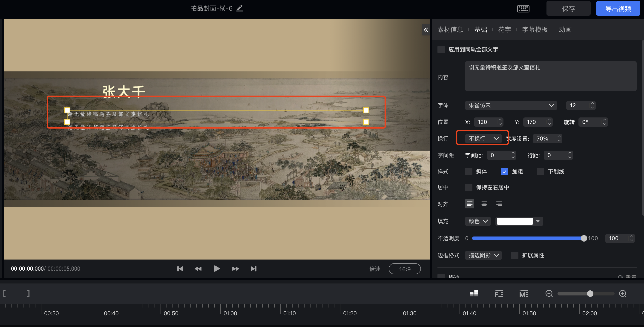Switch to the 花字 tab
The image size is (644, 327).
pyautogui.click(x=504, y=29)
